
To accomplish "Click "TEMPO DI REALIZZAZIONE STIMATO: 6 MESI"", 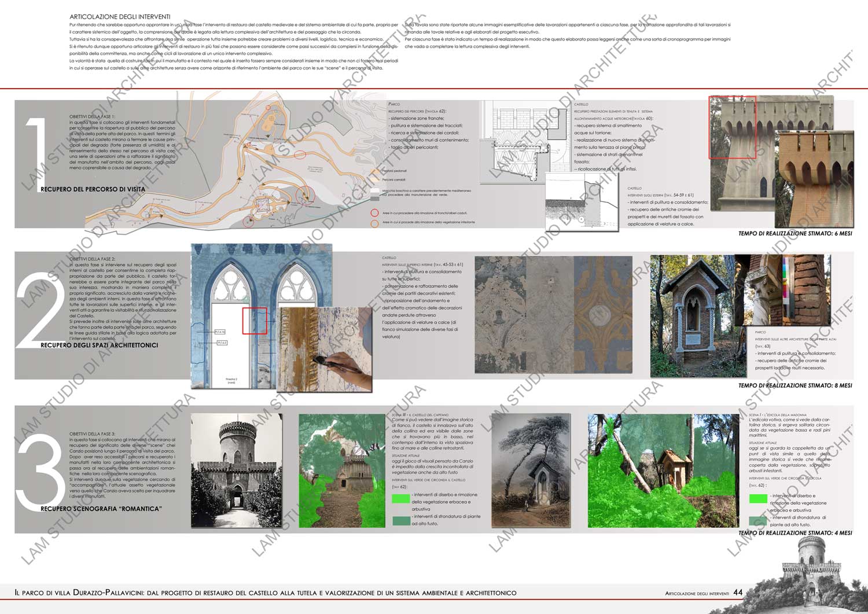I will [795, 234].
